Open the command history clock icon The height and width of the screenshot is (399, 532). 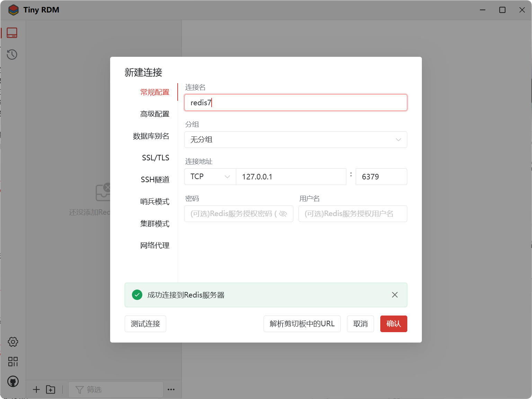(x=12, y=54)
